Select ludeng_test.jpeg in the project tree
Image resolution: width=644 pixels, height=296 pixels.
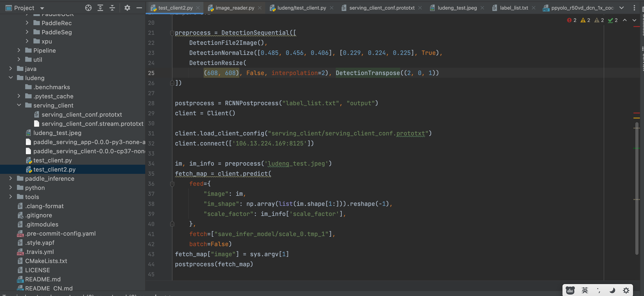point(57,133)
